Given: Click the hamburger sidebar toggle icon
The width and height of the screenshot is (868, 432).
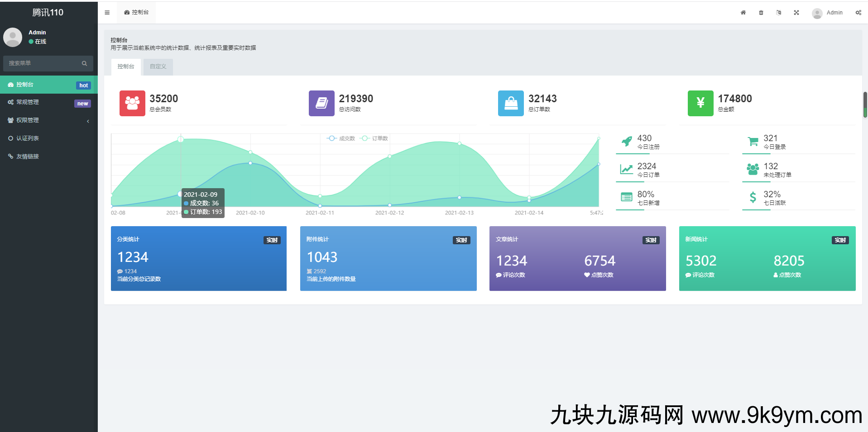Looking at the screenshot, I should pyautogui.click(x=107, y=13).
